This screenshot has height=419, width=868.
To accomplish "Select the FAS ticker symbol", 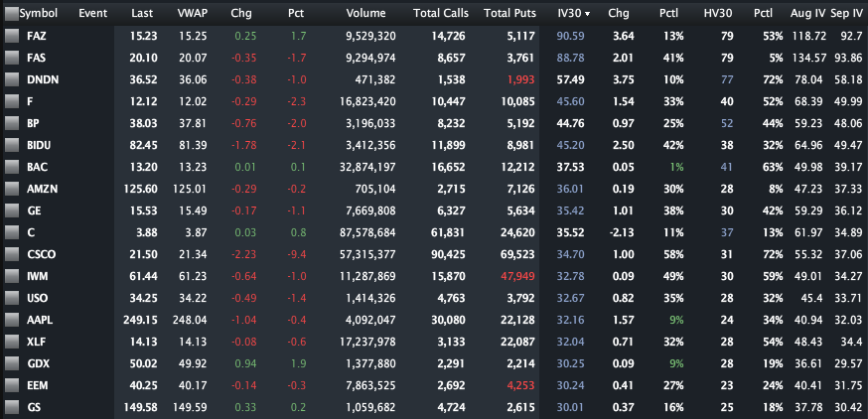I will coord(37,58).
